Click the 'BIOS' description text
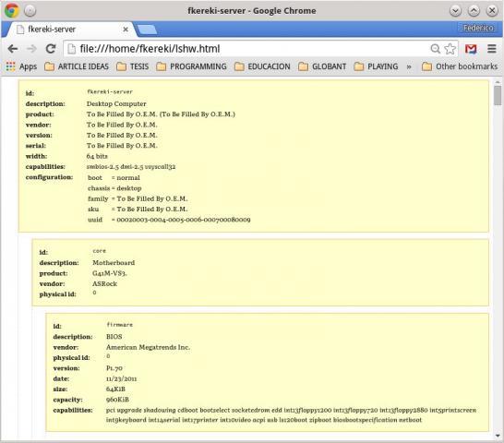 114,337
